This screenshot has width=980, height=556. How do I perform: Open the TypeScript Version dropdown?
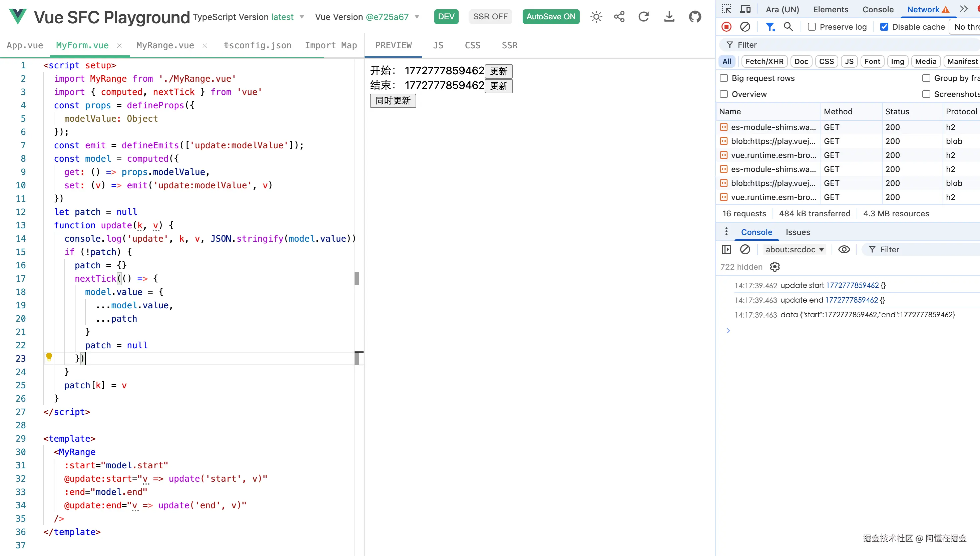tap(302, 17)
